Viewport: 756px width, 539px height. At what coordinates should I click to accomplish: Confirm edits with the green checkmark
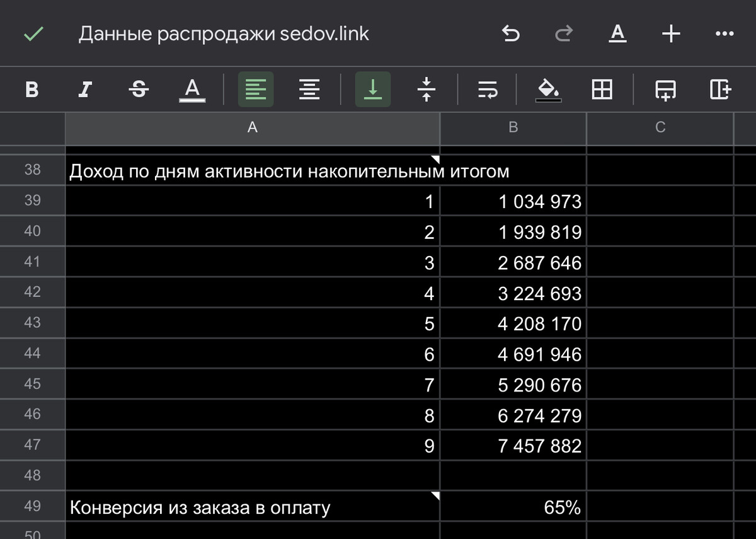pos(33,34)
